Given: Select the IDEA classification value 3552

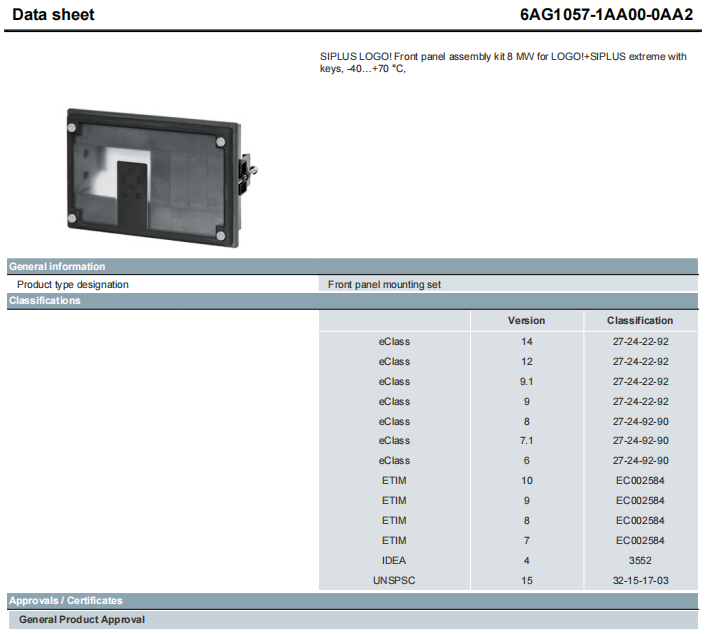Looking at the screenshot, I should click(x=640, y=560).
